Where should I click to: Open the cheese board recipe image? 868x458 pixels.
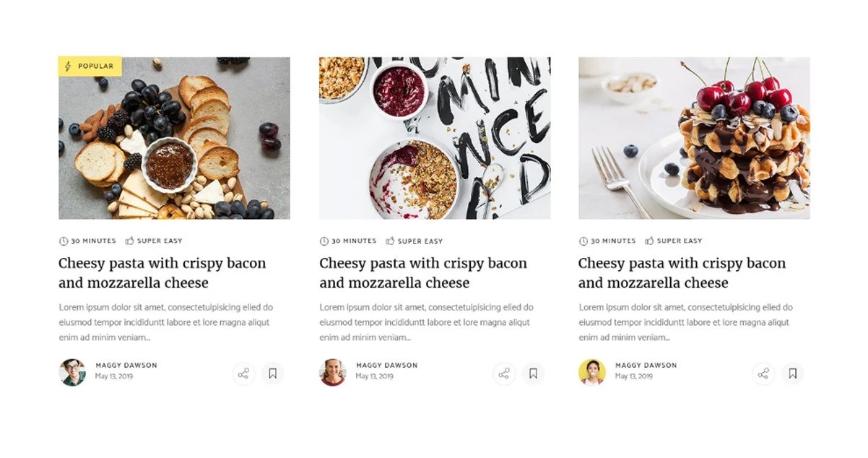[174, 138]
